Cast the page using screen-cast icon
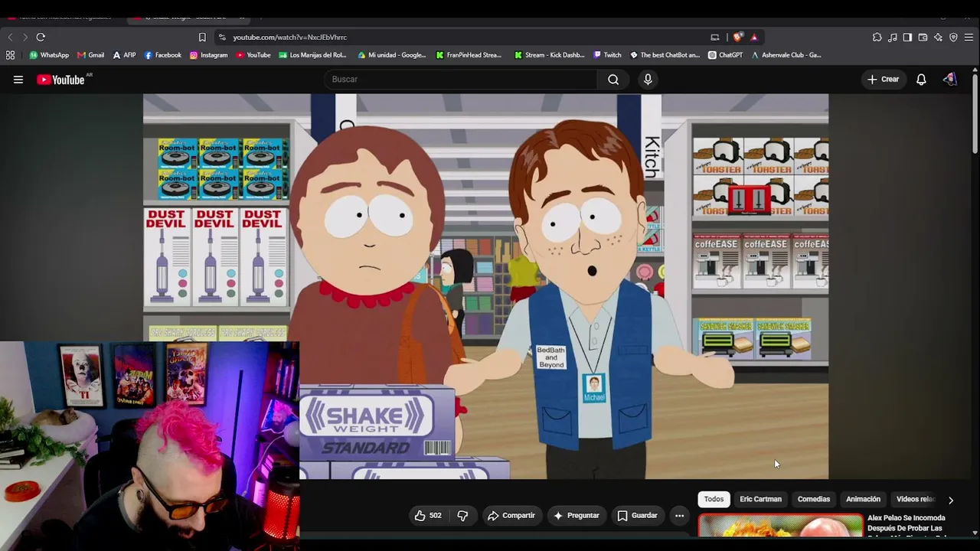Screen dimensions: 980x551 (715, 37)
